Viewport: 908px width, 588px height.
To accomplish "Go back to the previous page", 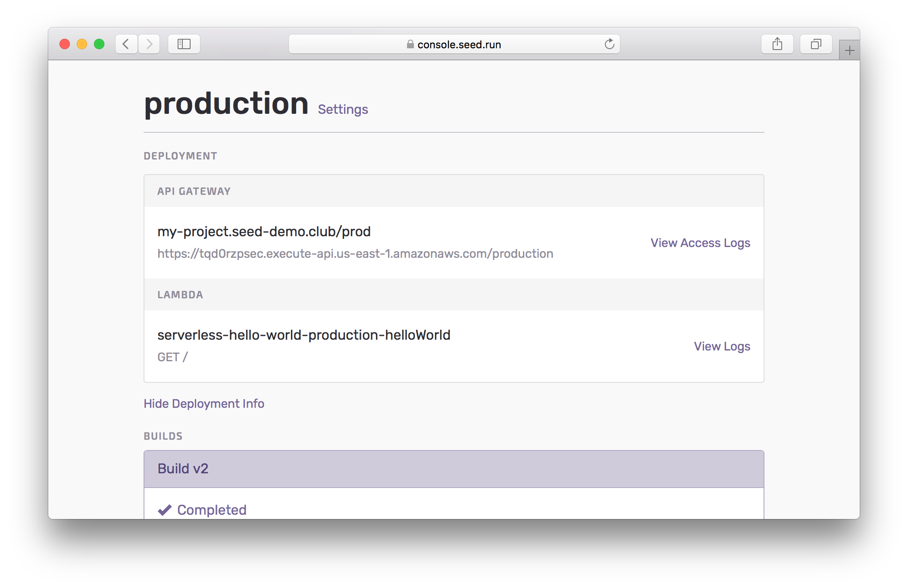I will 126,44.
